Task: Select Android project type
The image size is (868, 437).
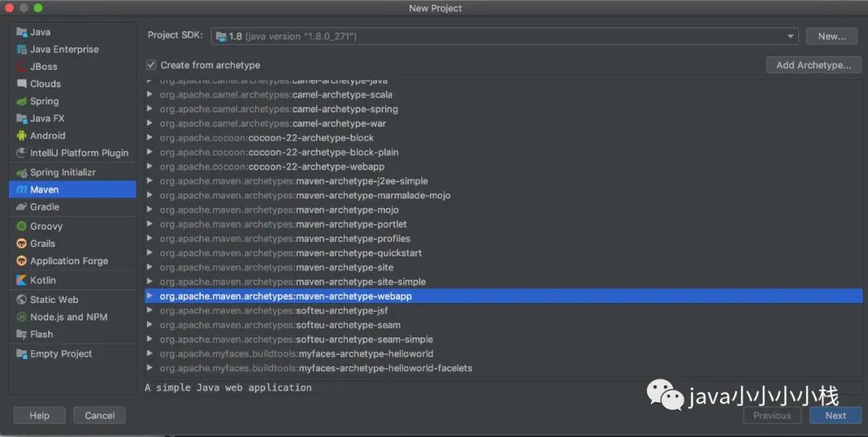Action: tap(72, 136)
